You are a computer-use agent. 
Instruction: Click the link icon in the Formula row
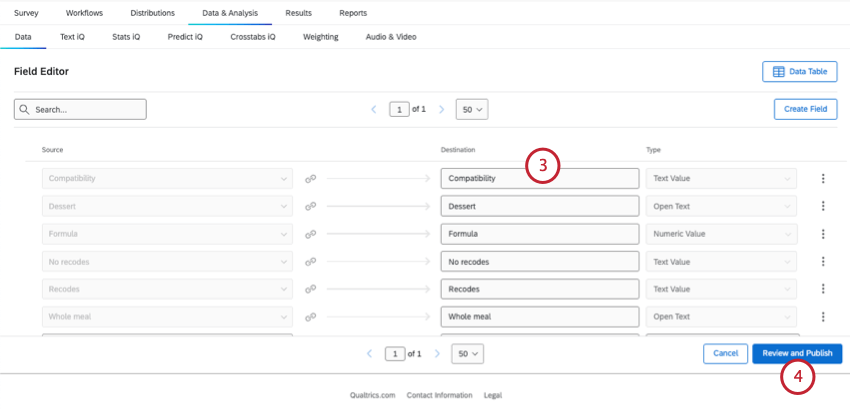point(311,234)
